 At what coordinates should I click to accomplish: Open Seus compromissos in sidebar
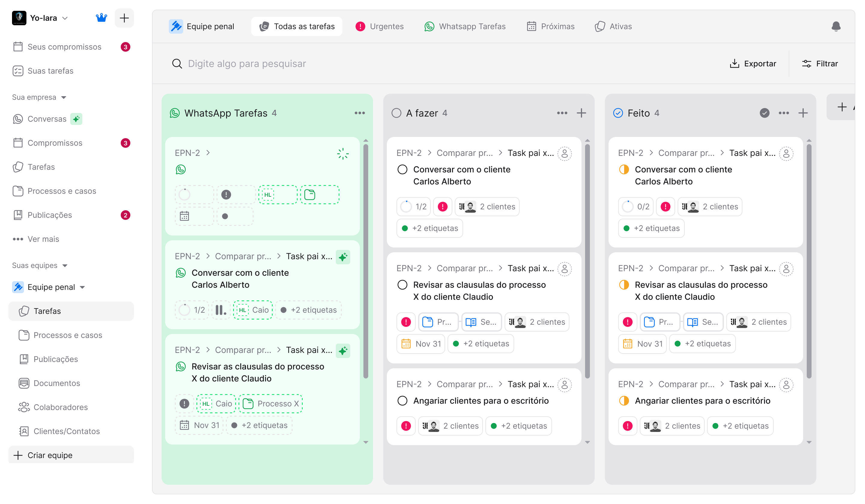[x=71, y=47]
